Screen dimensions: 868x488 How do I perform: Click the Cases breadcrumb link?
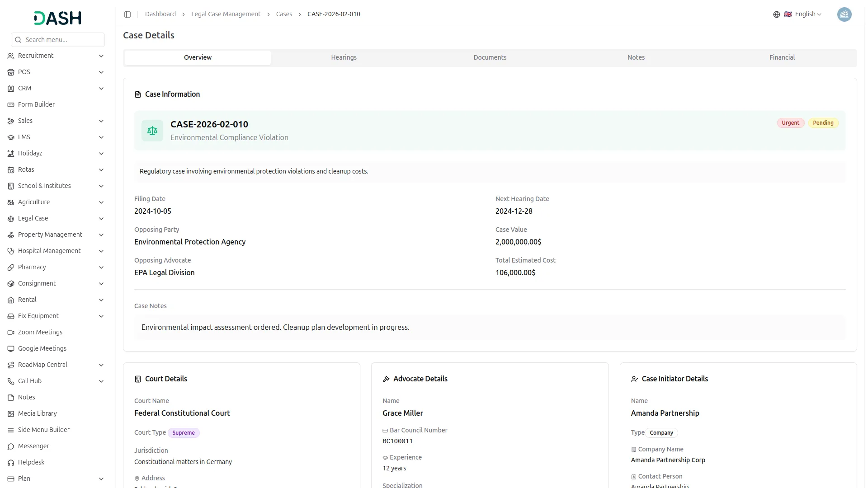click(284, 14)
